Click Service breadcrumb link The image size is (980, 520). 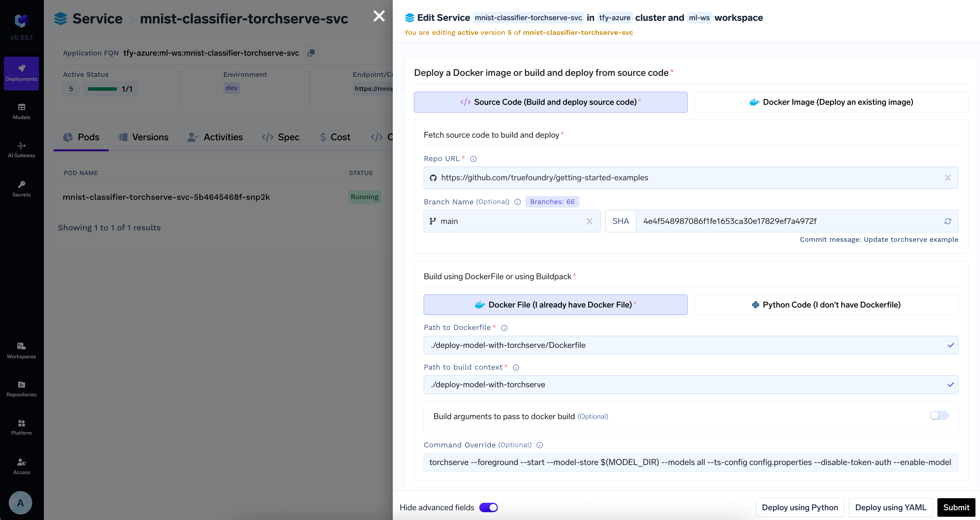pyautogui.click(x=98, y=19)
